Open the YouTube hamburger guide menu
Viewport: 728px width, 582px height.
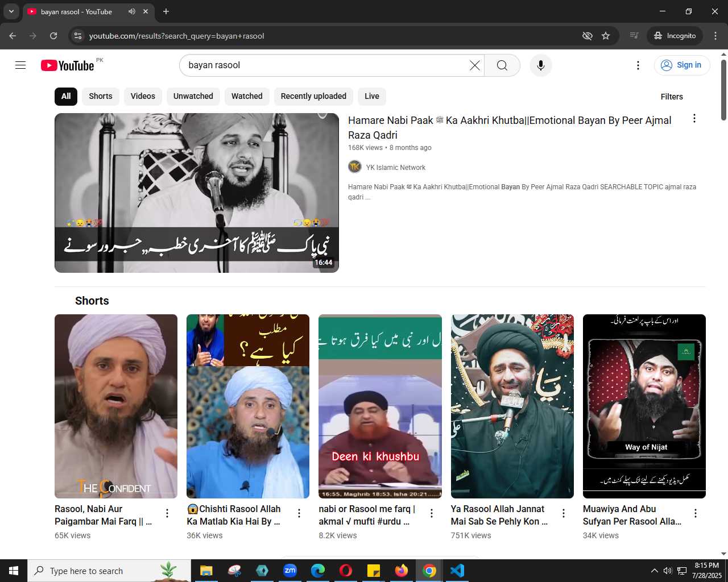tap(20, 65)
